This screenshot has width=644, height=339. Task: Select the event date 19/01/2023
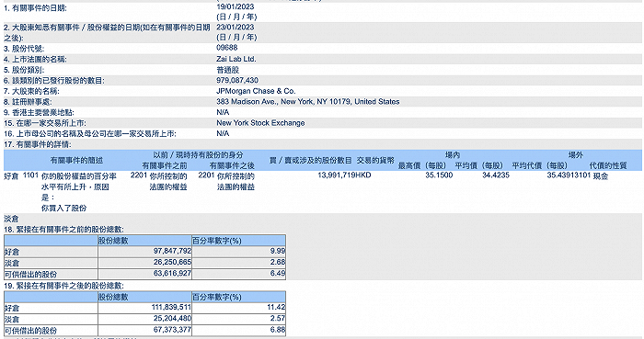click(x=236, y=6)
